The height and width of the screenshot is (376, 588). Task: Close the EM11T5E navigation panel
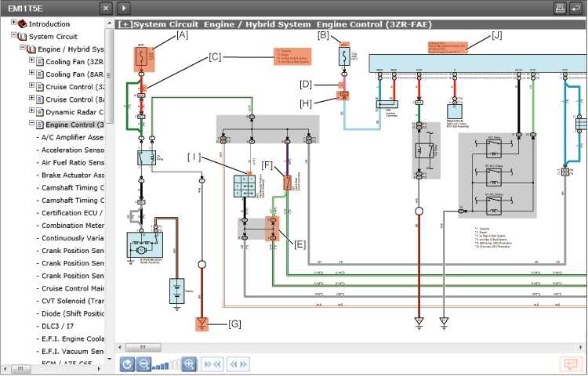106,8
